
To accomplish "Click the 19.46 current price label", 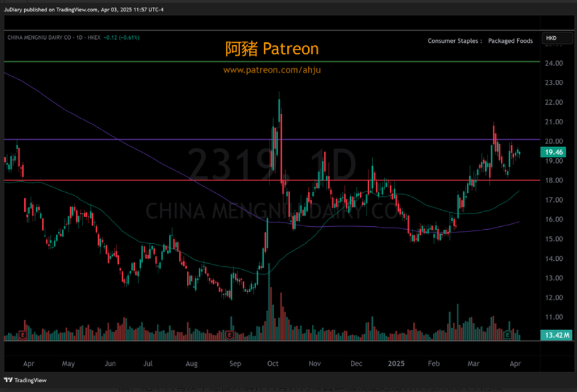I will tap(553, 152).
